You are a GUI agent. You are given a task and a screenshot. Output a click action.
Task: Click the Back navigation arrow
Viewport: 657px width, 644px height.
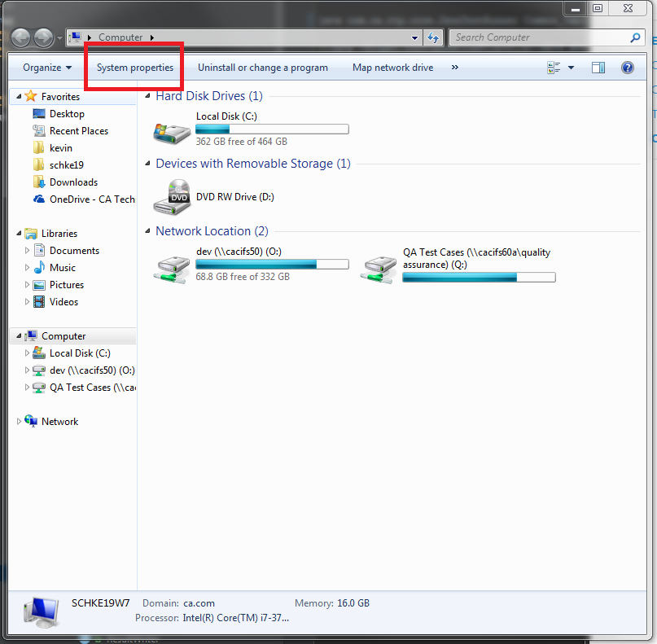[x=21, y=37]
